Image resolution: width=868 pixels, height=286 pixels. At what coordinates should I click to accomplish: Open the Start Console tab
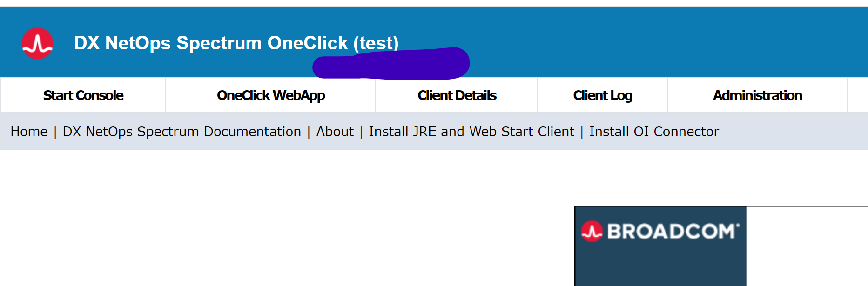pyautogui.click(x=83, y=95)
